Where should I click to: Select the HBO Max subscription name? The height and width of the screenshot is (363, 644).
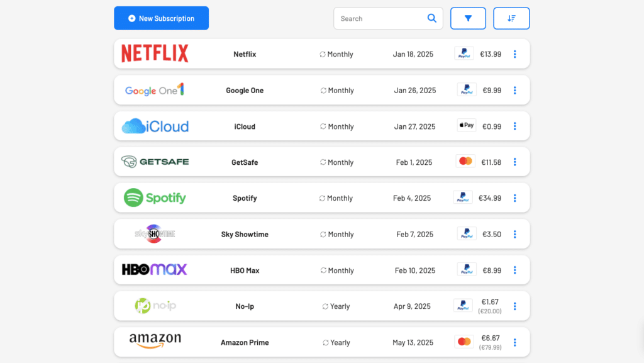pyautogui.click(x=245, y=270)
